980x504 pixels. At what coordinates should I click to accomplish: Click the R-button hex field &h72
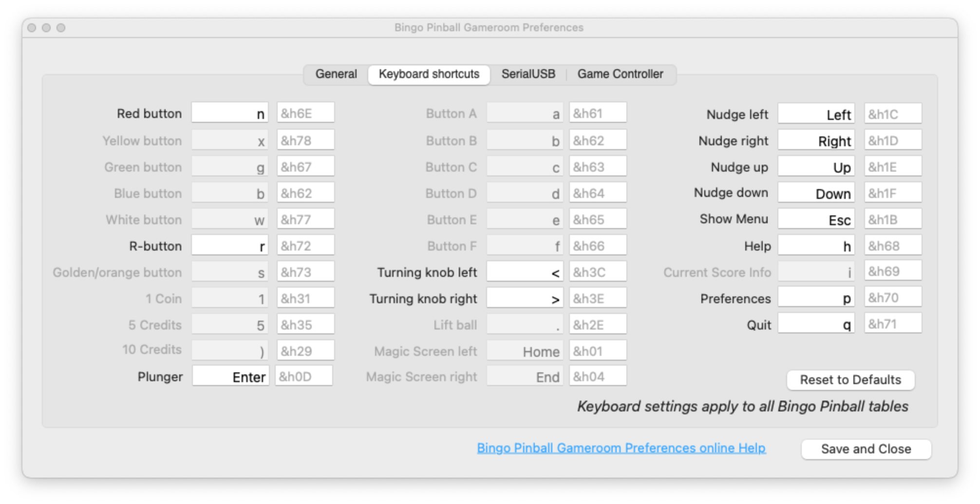point(305,245)
